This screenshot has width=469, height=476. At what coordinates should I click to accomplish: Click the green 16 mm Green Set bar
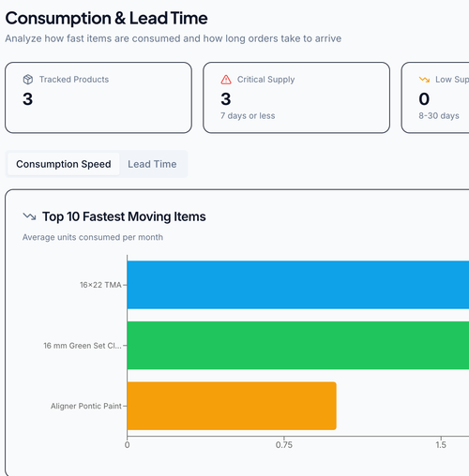298,345
